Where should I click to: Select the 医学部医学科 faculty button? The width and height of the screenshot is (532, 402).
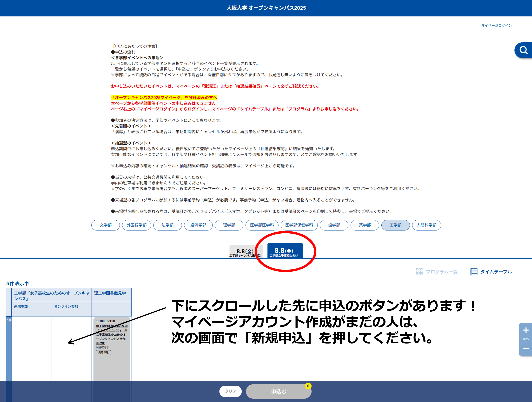(x=262, y=225)
